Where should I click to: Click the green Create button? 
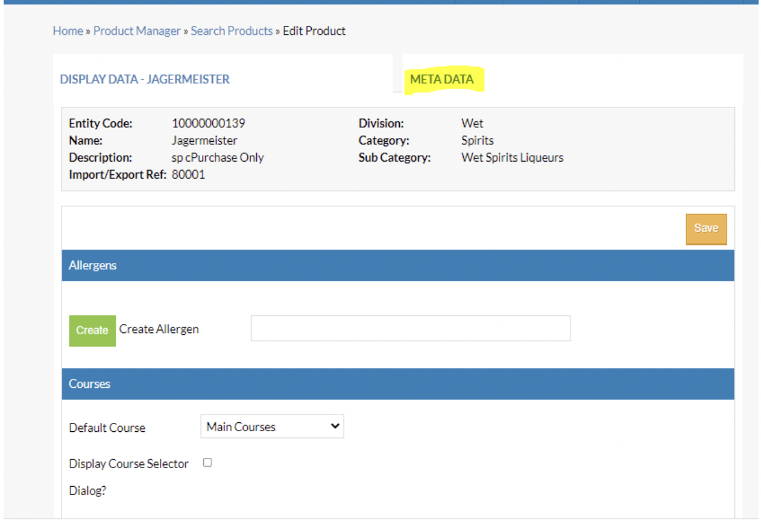tap(92, 331)
